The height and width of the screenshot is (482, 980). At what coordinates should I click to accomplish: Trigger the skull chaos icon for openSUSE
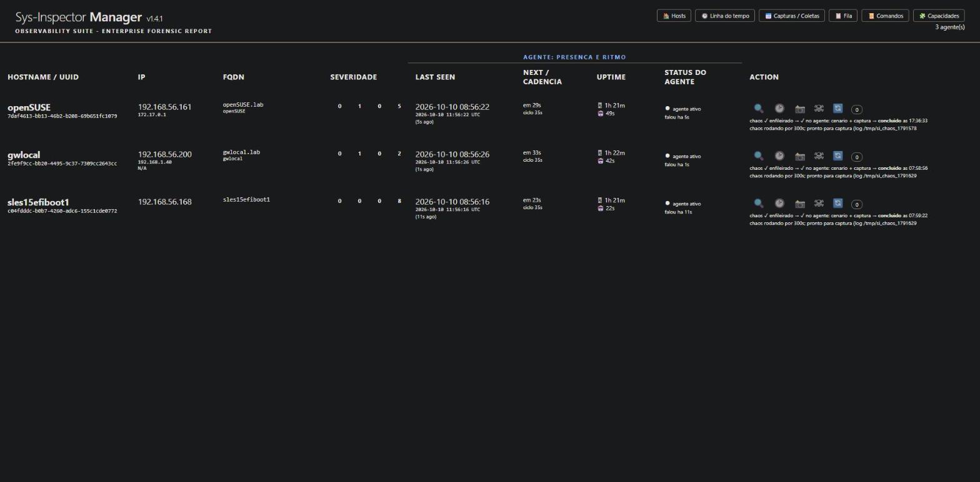pyautogui.click(x=819, y=109)
